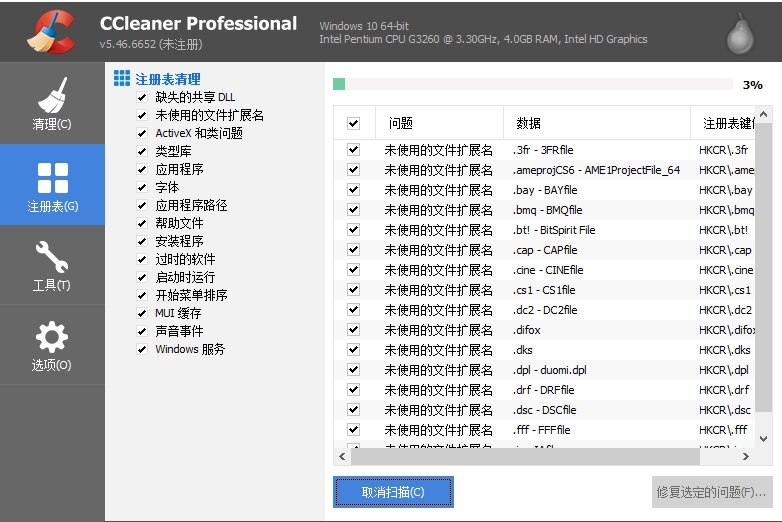
Task: Open the 工具 wrench section
Action: point(52,265)
